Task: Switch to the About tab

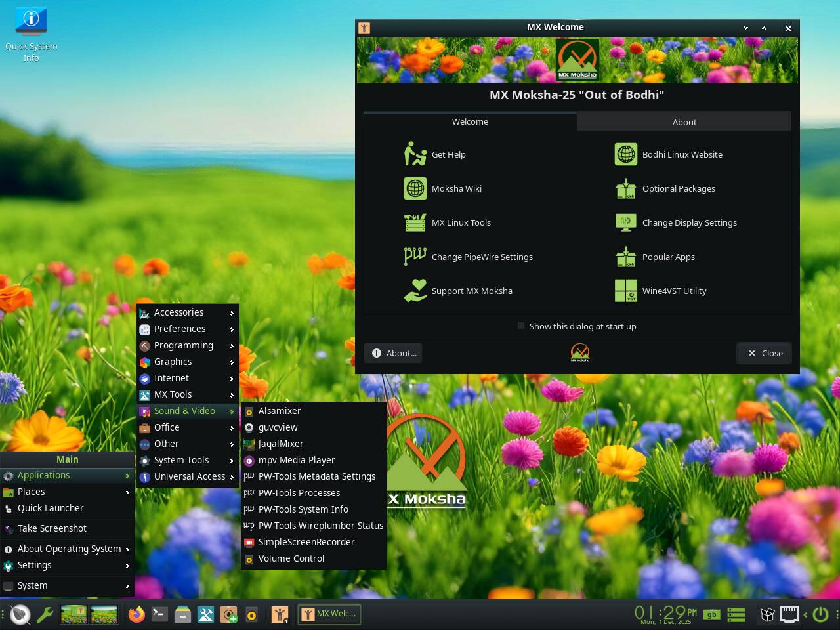Action: [x=684, y=122]
